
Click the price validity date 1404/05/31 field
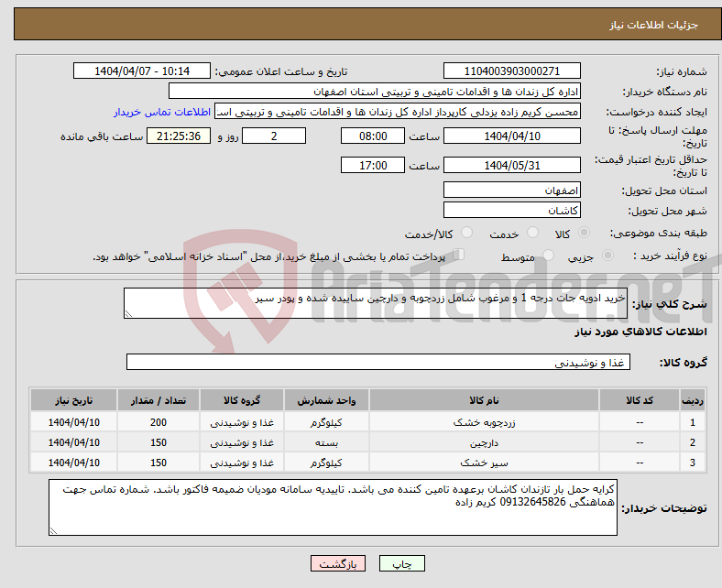point(511,165)
